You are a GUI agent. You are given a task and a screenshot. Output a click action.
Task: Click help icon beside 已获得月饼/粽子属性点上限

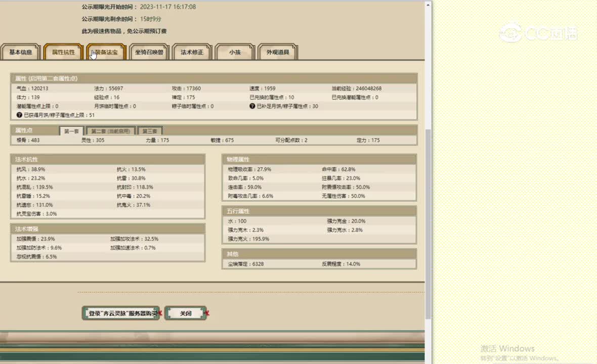click(19, 115)
